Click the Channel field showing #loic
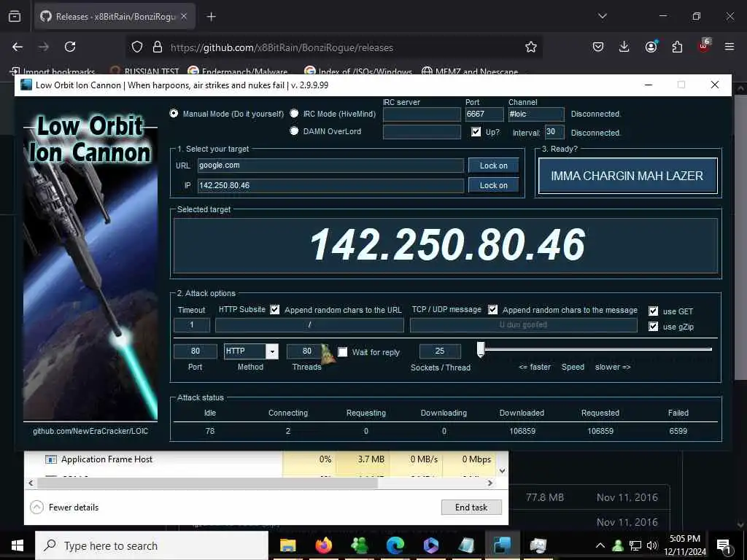This screenshot has height=560, width=747. tap(536, 114)
